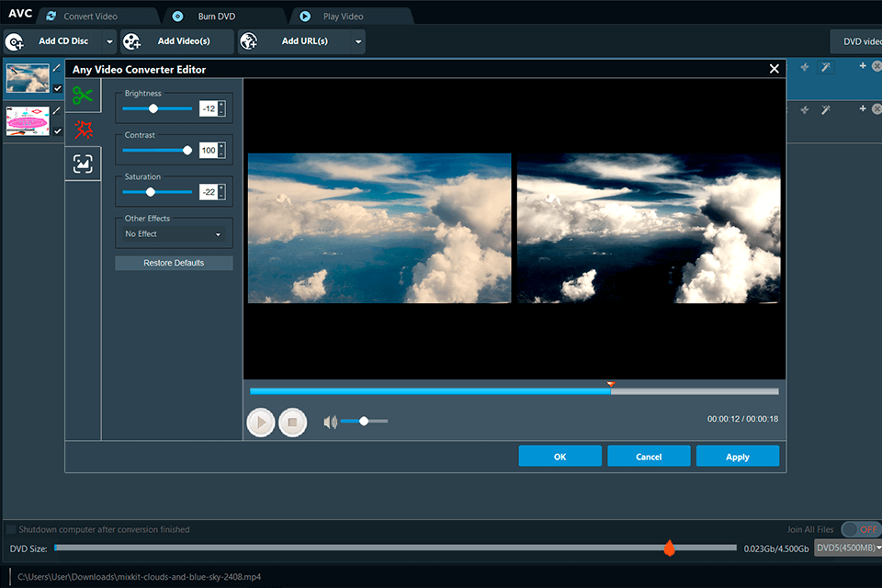The height and width of the screenshot is (588, 882).
Task: Click the edit pencil on the clouds clip
Action: pos(57,67)
